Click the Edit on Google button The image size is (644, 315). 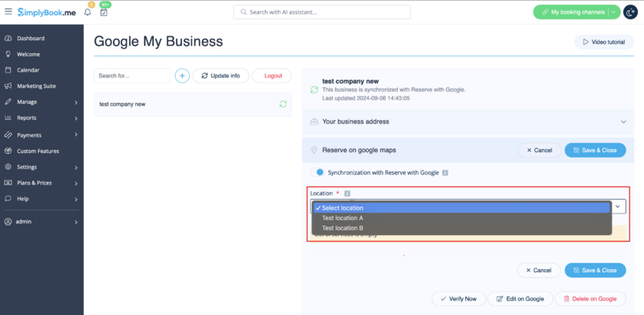[x=520, y=299]
